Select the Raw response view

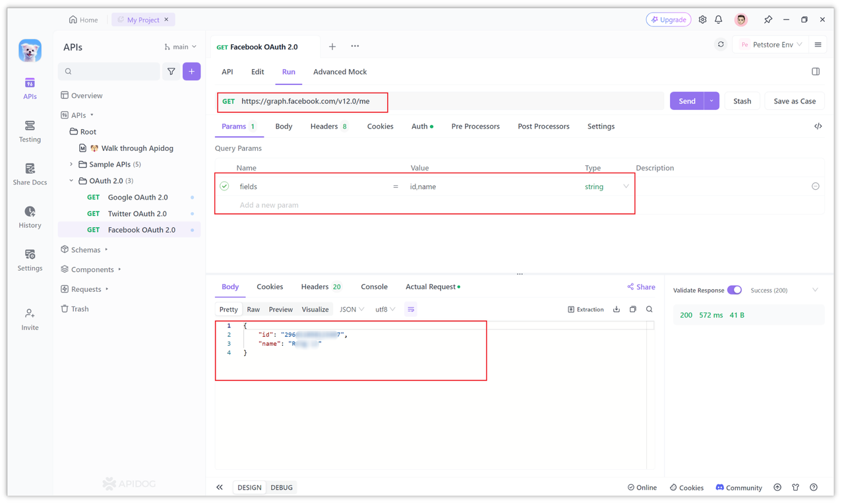tap(253, 309)
